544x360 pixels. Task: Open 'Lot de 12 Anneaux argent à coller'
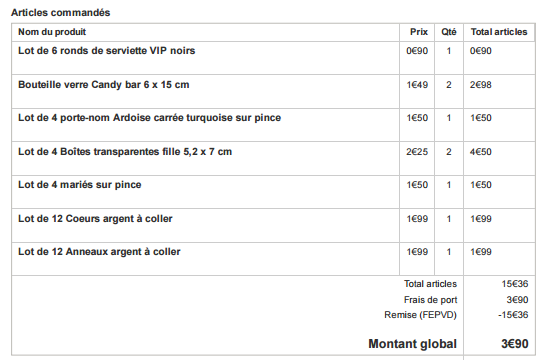pos(99,252)
